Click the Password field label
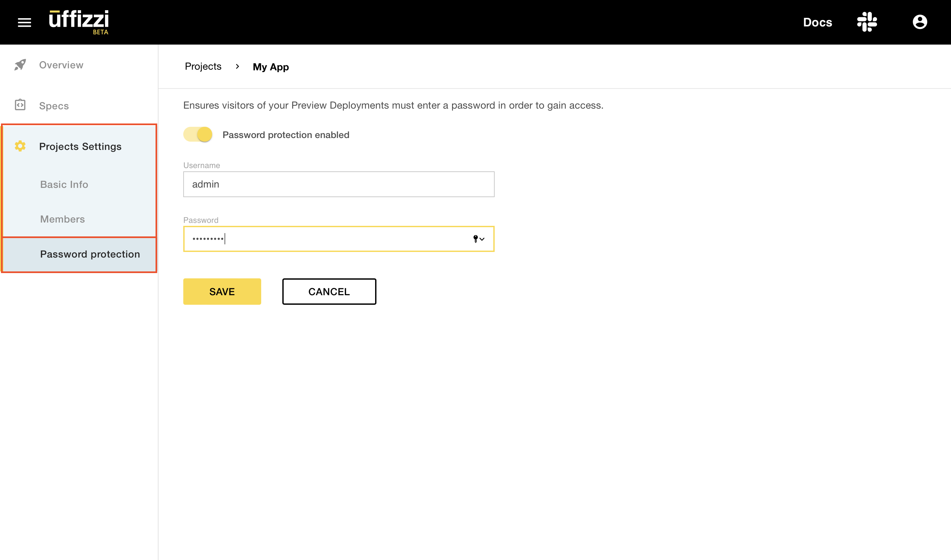 coord(201,220)
